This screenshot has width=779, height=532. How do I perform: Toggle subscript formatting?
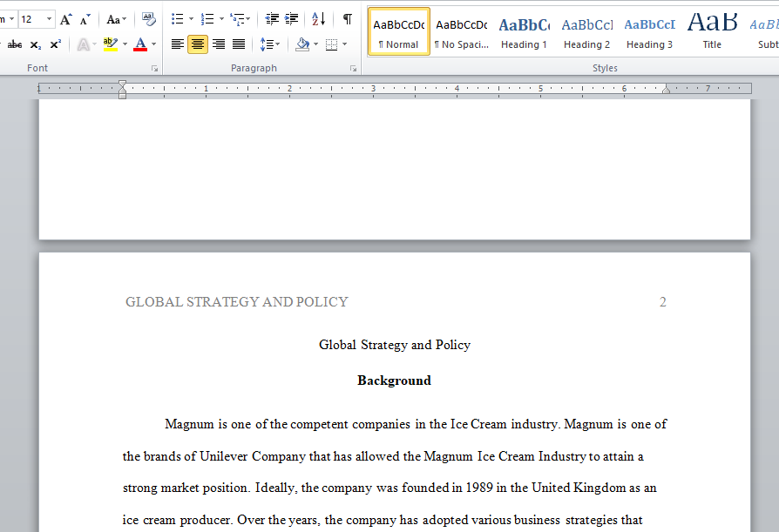(35, 44)
